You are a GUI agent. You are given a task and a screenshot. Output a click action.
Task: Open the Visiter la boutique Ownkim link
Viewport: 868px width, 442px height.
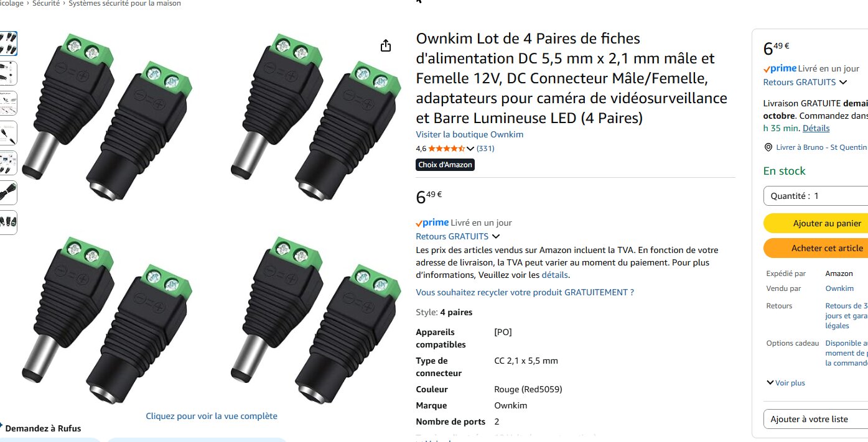(x=469, y=134)
